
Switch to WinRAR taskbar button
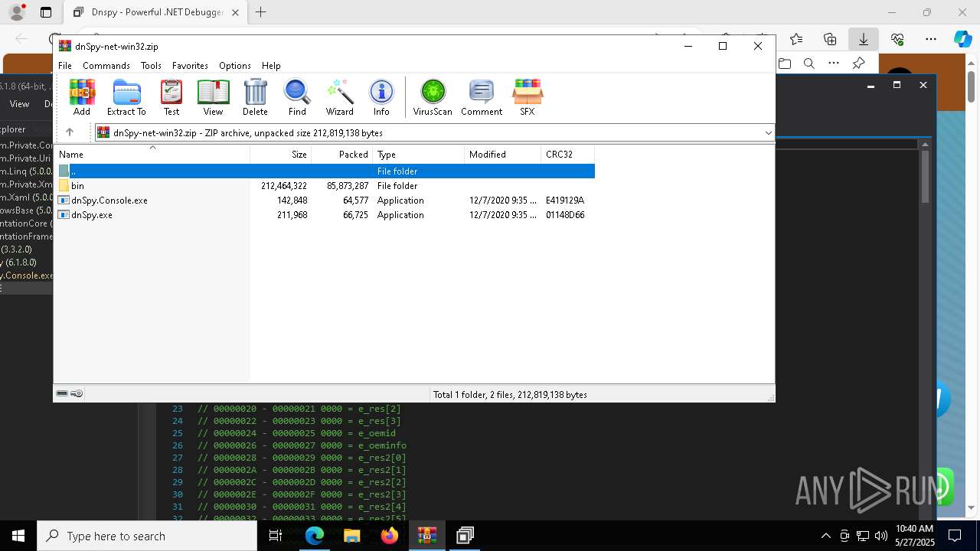pyautogui.click(x=426, y=536)
